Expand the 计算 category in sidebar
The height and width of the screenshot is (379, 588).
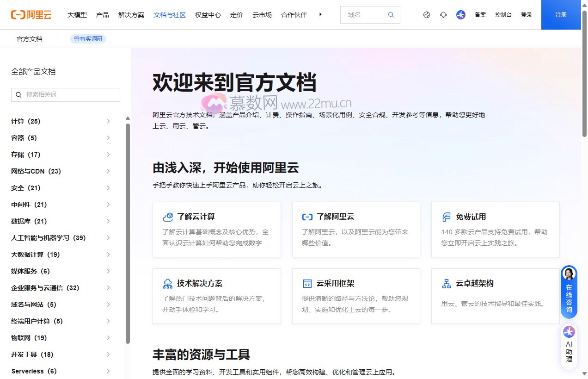click(108, 121)
